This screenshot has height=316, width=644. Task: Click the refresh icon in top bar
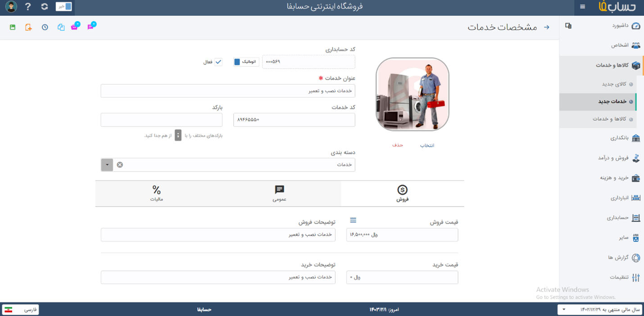click(x=44, y=7)
